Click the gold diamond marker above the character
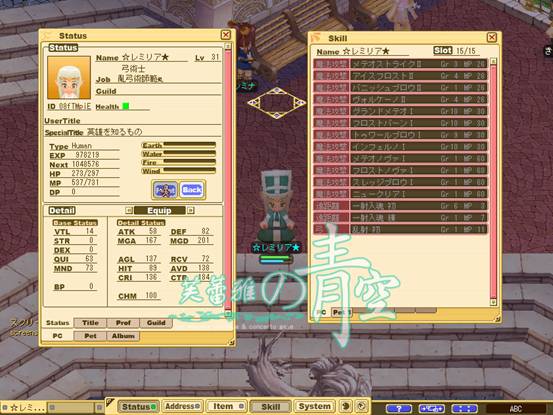Image resolution: width=553 pixels, height=415 pixels. click(x=276, y=103)
